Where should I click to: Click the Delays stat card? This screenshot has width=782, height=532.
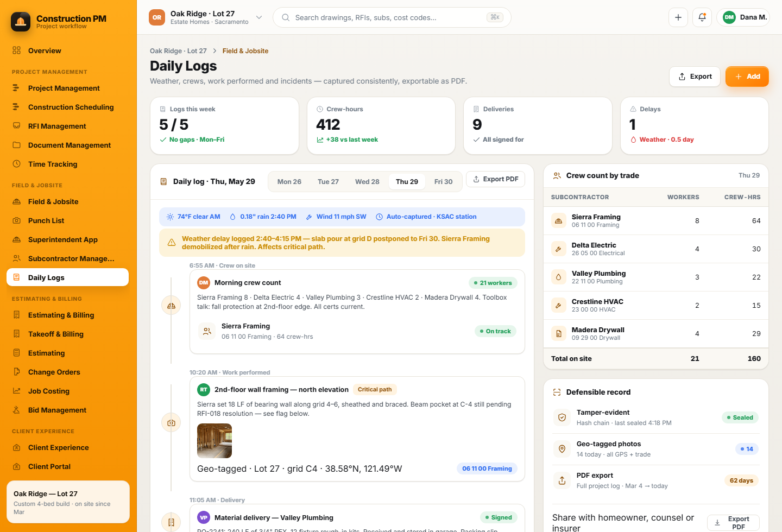click(x=695, y=126)
